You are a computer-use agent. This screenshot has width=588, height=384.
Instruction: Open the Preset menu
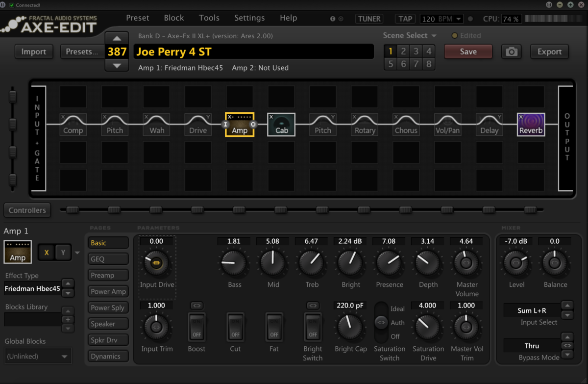click(x=137, y=18)
